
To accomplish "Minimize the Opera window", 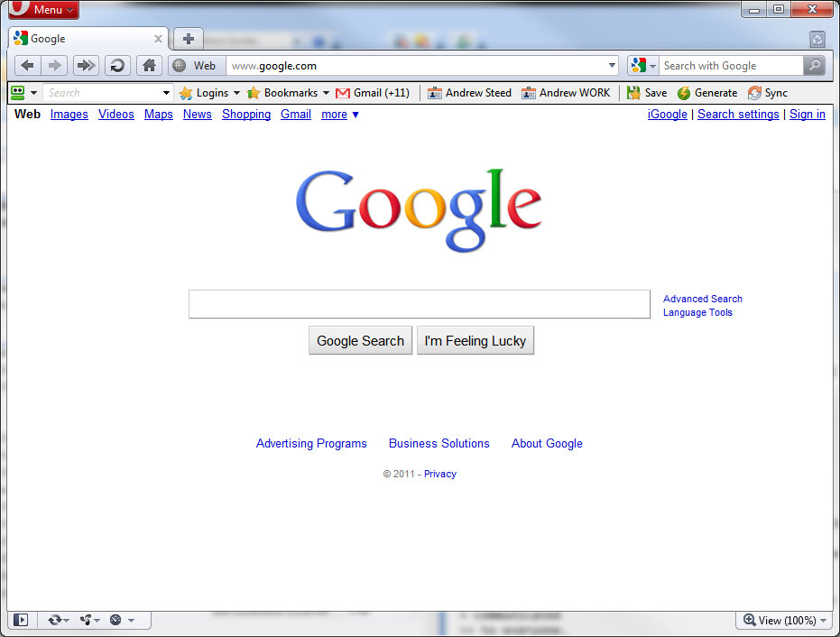I will [x=754, y=9].
